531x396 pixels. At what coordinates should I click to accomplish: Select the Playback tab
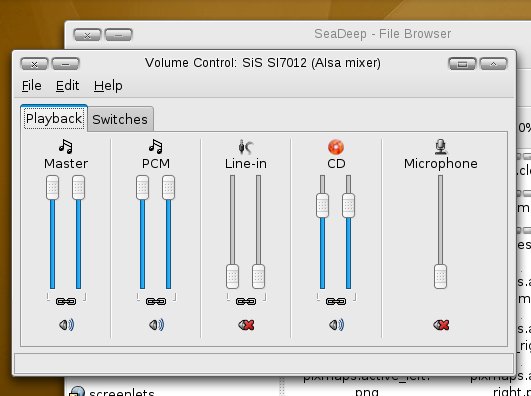54,119
